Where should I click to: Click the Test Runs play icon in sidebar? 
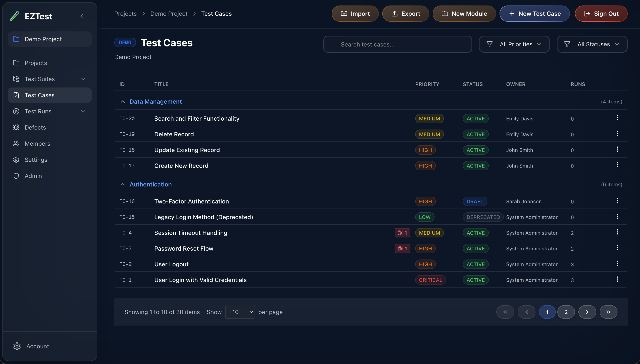(x=16, y=111)
